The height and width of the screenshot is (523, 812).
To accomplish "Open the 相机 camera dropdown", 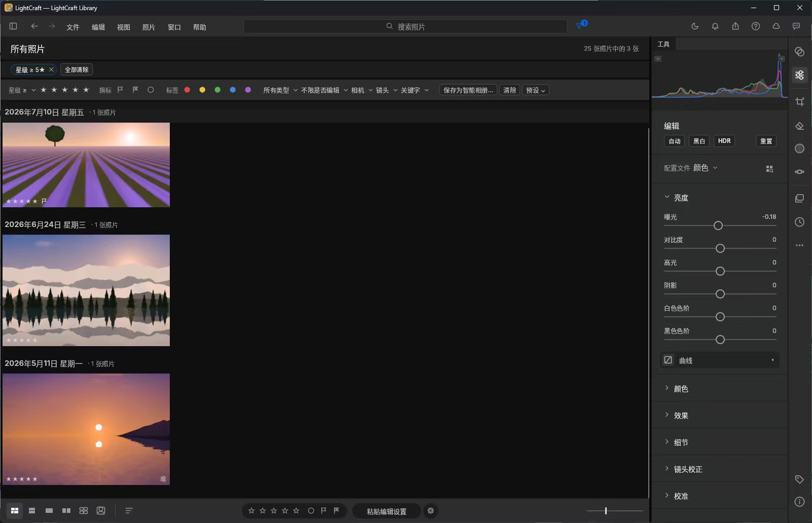I will (362, 90).
